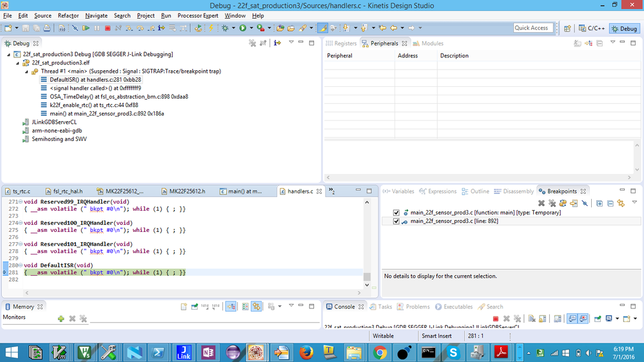Open the File menu
Viewport: 644px width, 362px height.
click(x=7, y=15)
